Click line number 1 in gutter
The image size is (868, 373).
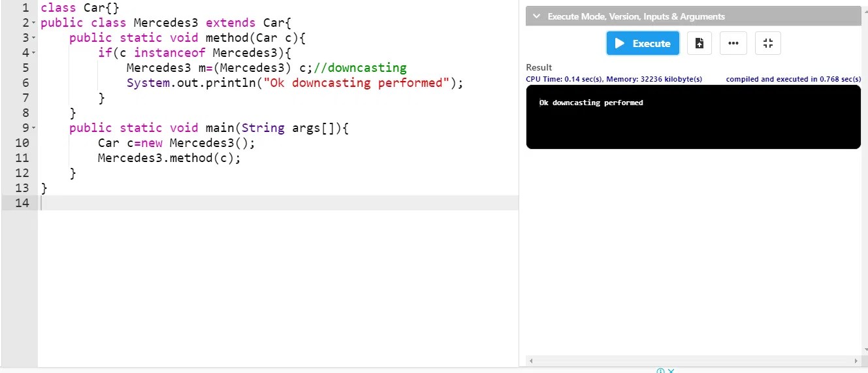25,8
